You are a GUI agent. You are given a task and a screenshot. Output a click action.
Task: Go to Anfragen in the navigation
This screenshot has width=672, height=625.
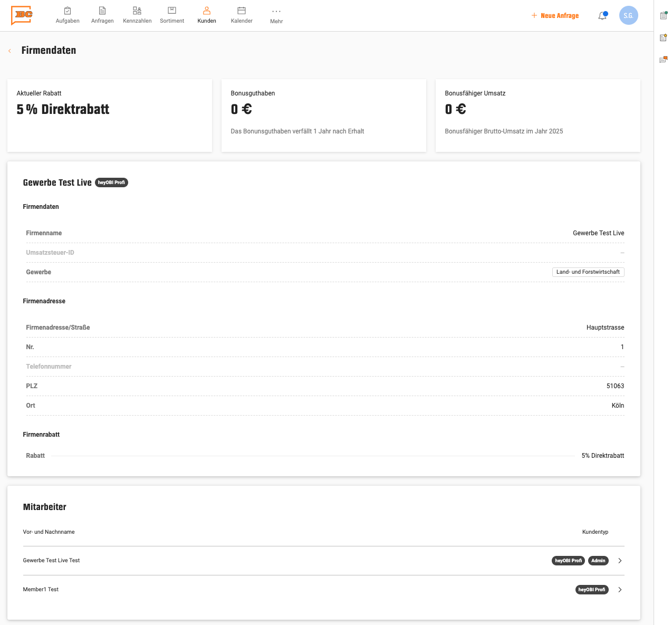pyautogui.click(x=102, y=15)
